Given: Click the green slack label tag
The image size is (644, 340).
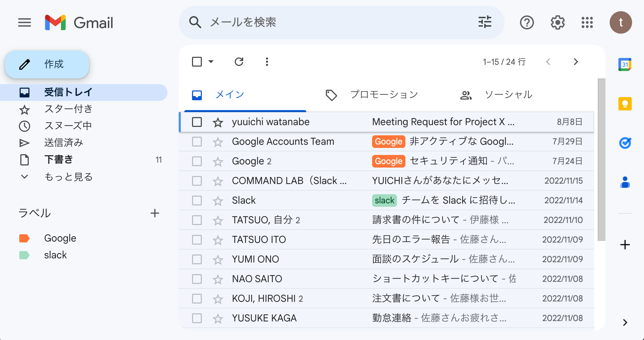Looking at the screenshot, I should tap(384, 200).
